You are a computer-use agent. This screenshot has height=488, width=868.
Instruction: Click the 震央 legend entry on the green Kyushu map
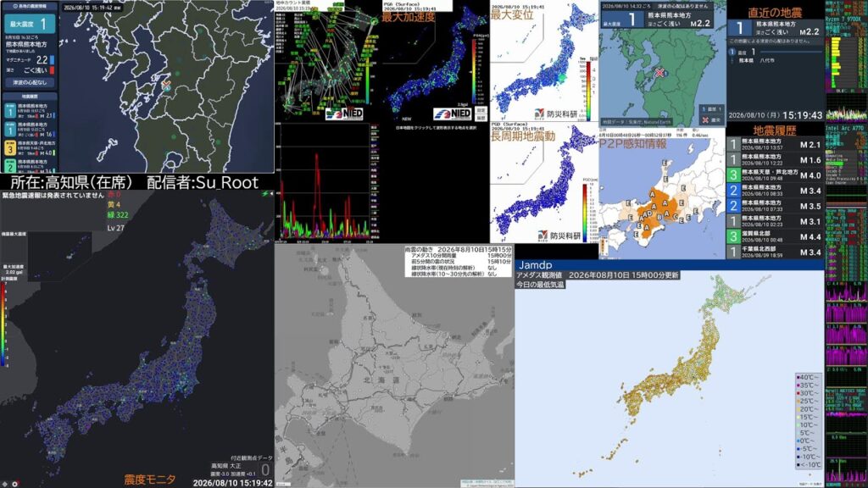point(711,119)
